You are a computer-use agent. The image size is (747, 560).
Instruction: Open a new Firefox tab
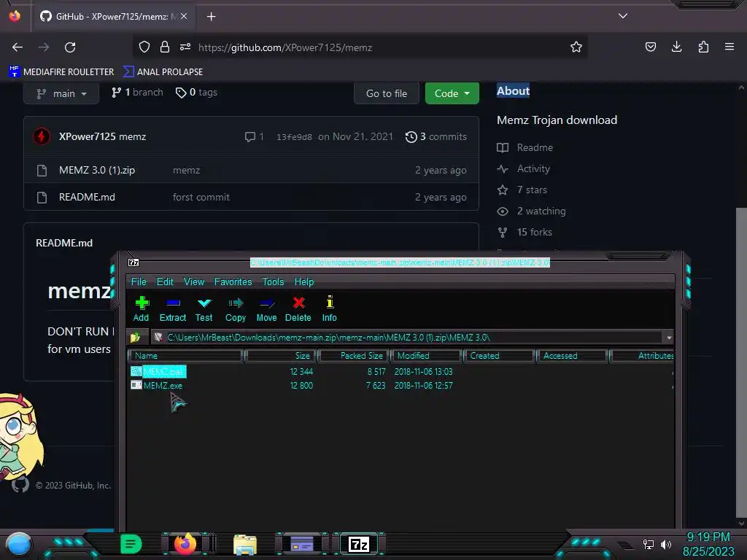click(211, 17)
